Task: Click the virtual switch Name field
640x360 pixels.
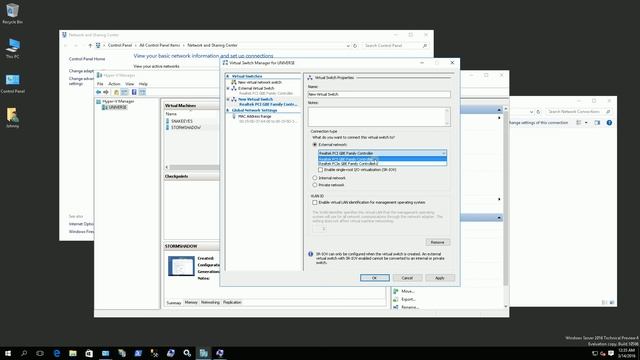Action: pyautogui.click(x=379, y=94)
